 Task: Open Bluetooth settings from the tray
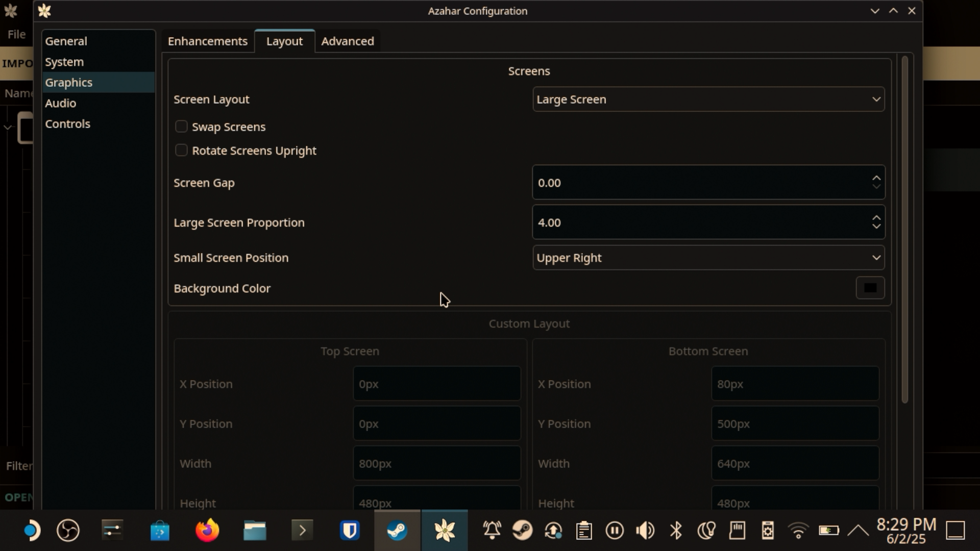tap(676, 531)
